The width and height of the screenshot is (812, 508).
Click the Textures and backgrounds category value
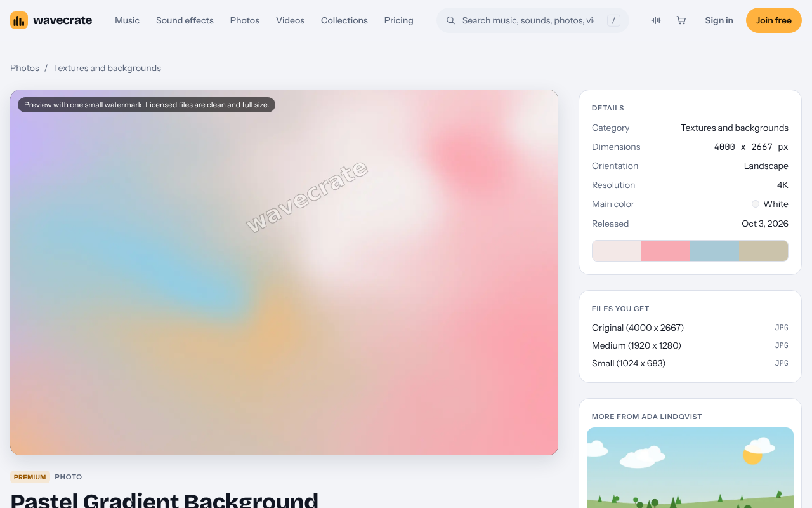735,128
